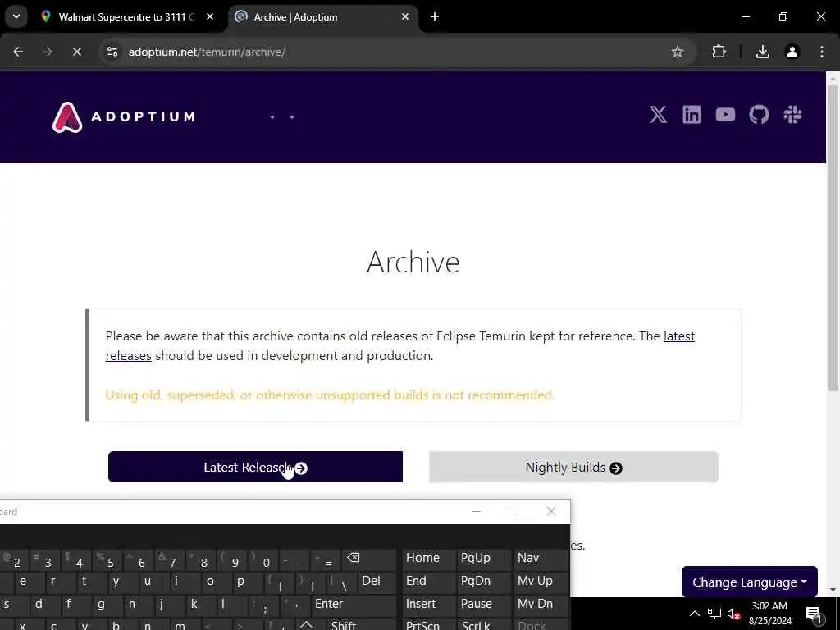Viewport: 840px width, 630px height.
Task: Open Adoptium's Slack workspace
Action: [x=792, y=115]
